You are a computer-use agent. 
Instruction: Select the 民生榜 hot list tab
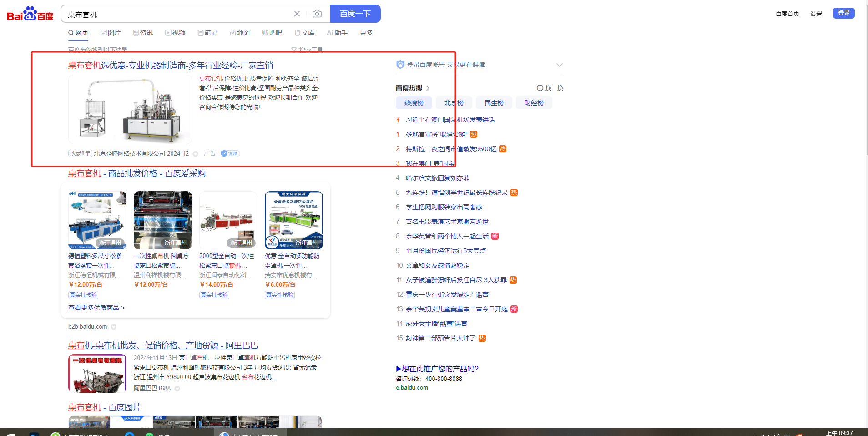click(494, 103)
